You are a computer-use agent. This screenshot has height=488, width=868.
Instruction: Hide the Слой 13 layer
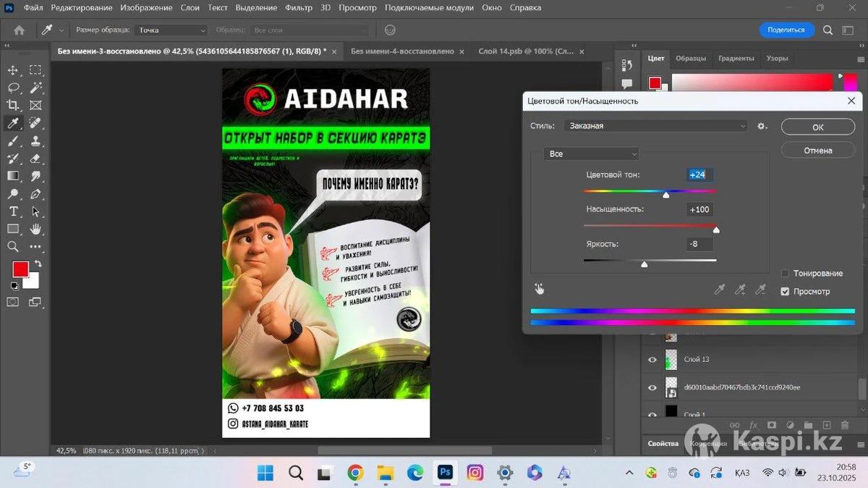652,359
